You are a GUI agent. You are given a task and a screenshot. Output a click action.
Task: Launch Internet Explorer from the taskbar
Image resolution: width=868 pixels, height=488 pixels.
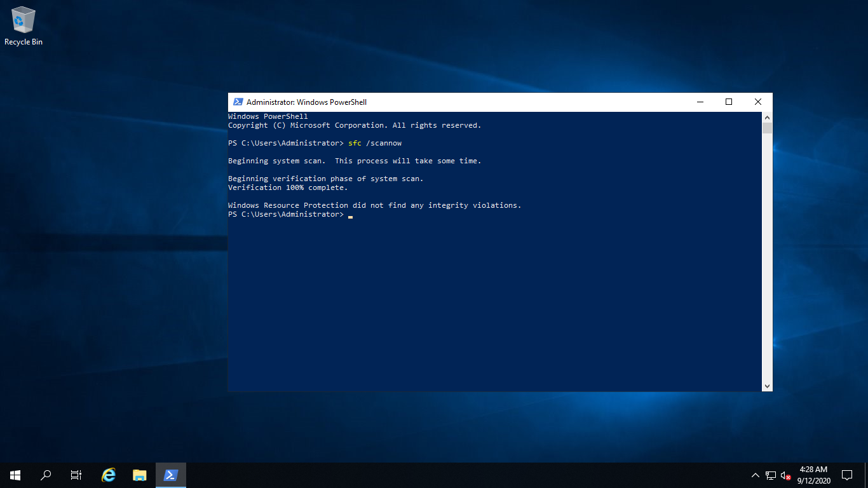click(109, 475)
